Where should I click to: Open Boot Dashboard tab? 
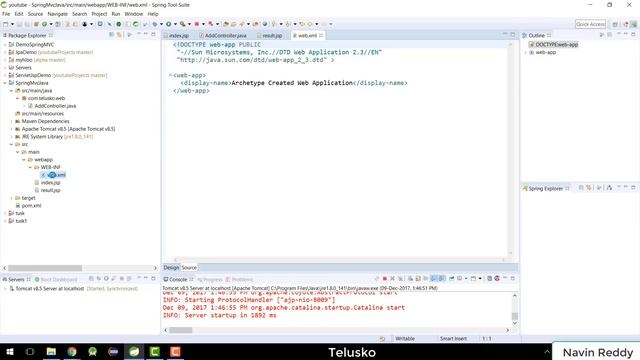(56, 280)
